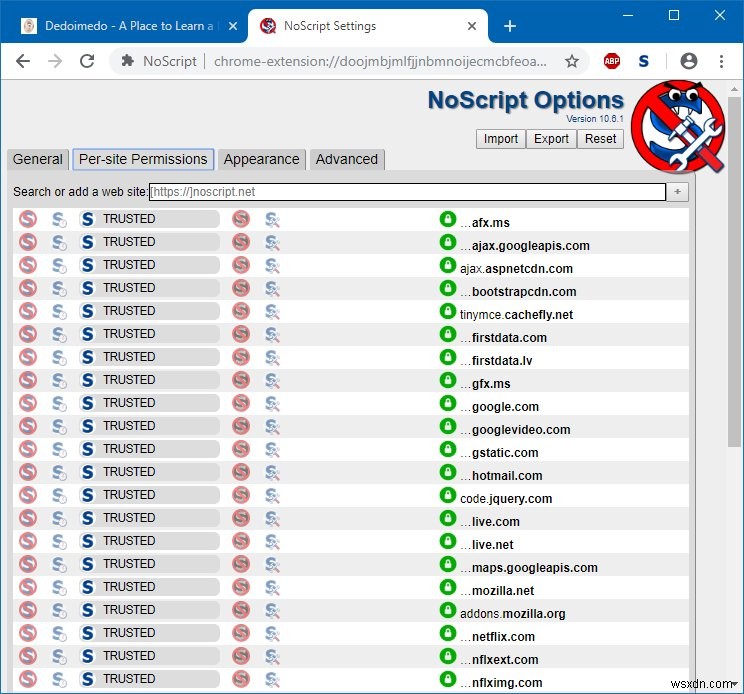Toggle HTTPS-only lock for google.com
Viewport: 744px width, 694px height.
(447, 403)
